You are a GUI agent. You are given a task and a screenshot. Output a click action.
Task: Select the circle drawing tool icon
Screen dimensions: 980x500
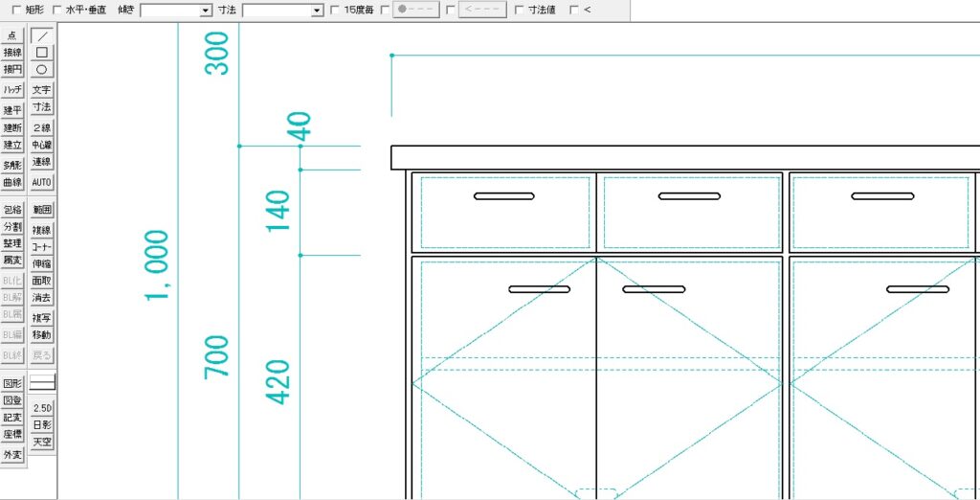click(x=41, y=70)
